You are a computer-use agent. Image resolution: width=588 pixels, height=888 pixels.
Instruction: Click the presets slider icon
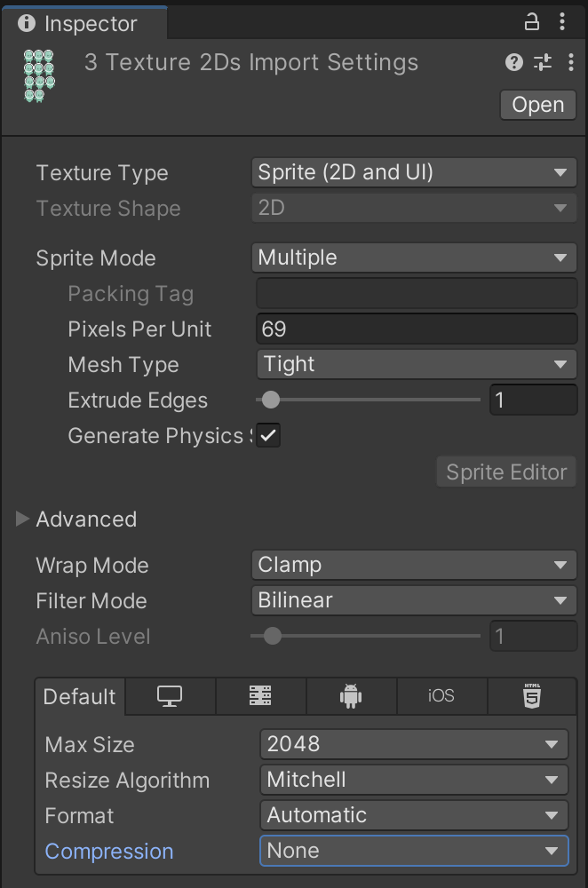coord(542,62)
